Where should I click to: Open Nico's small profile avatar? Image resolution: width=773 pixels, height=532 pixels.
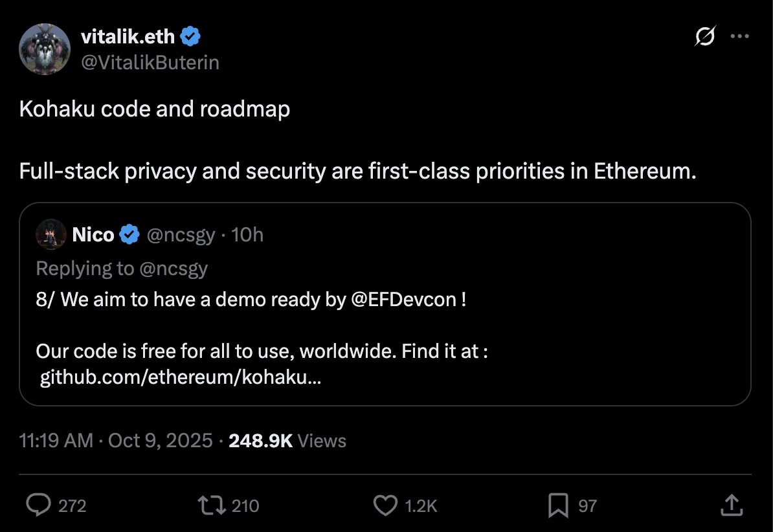tap(51, 234)
